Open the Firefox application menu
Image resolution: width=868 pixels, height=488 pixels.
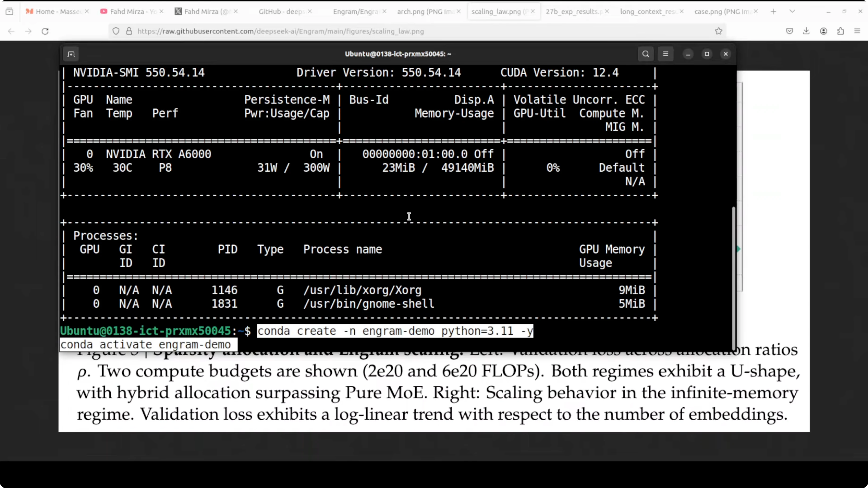[857, 31]
